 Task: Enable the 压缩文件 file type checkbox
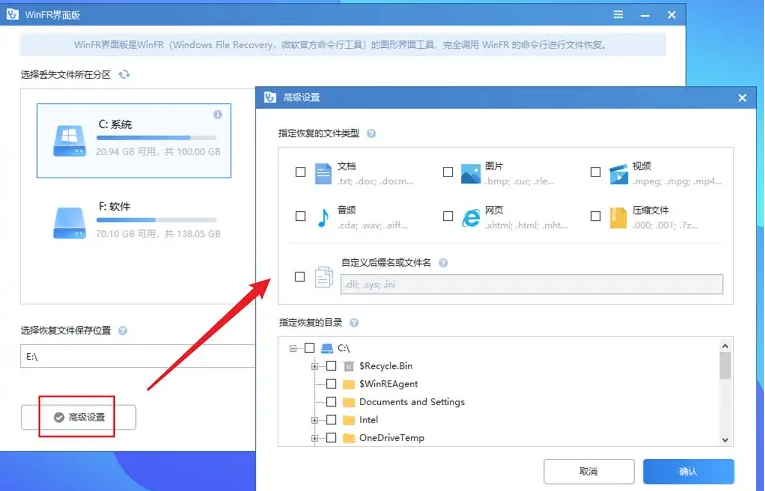(x=596, y=216)
